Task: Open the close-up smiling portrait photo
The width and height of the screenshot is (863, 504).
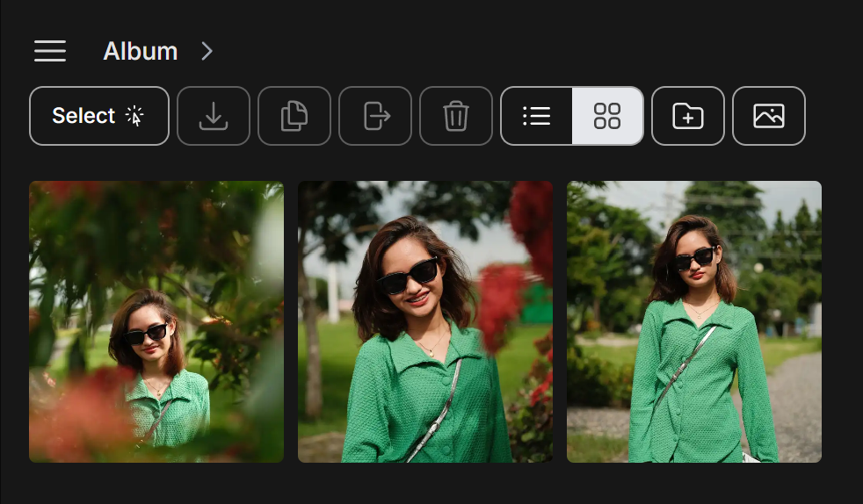Action: pyautogui.click(x=425, y=321)
